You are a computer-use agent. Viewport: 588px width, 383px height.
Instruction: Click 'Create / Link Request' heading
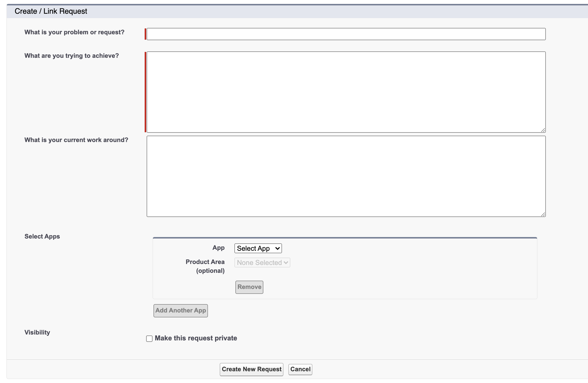click(51, 11)
